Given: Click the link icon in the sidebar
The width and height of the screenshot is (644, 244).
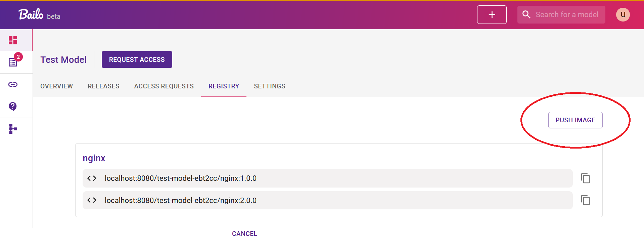Looking at the screenshot, I should coord(13,84).
